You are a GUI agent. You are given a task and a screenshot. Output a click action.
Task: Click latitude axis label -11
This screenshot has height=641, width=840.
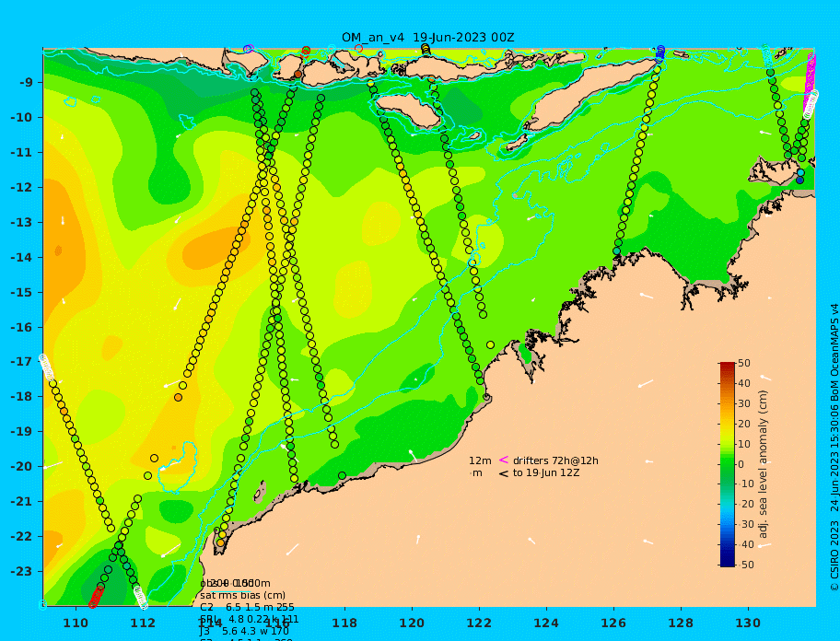pos(22,153)
